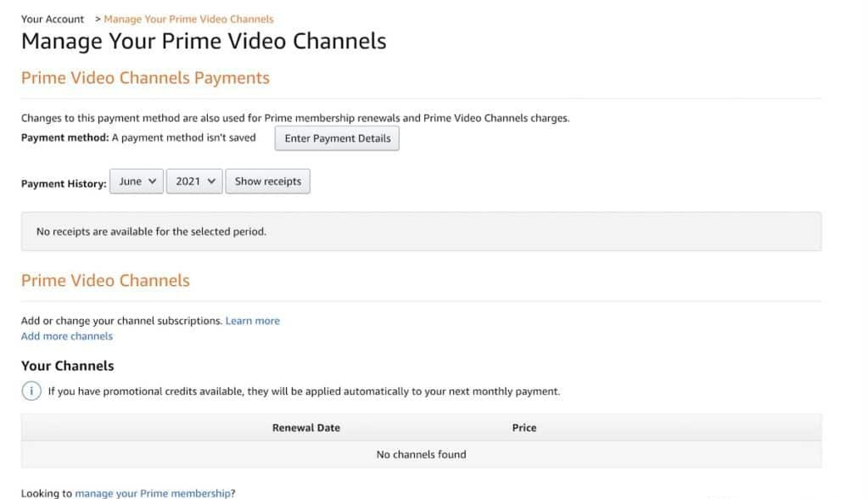The height and width of the screenshot is (499, 868).
Task: Click the Payment History label
Action: click(64, 183)
